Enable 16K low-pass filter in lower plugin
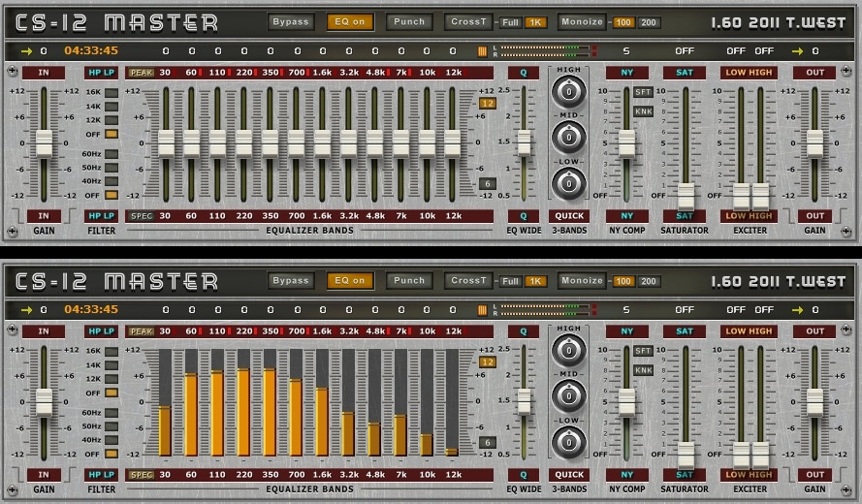Screen dimensions: 862x504 coord(112,351)
